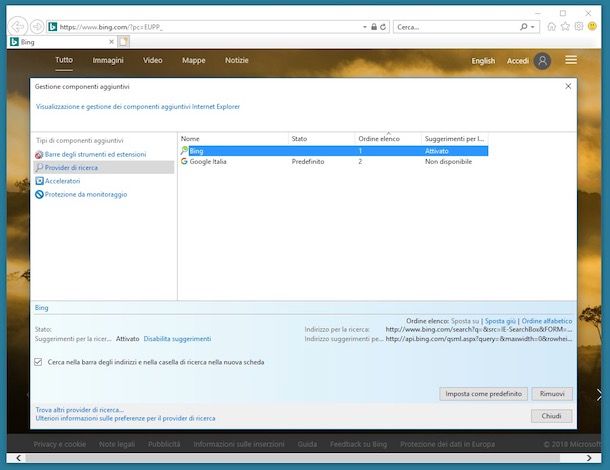Select the Bing row in provider list
Screen dimensions: 610x470
coord(334,151)
